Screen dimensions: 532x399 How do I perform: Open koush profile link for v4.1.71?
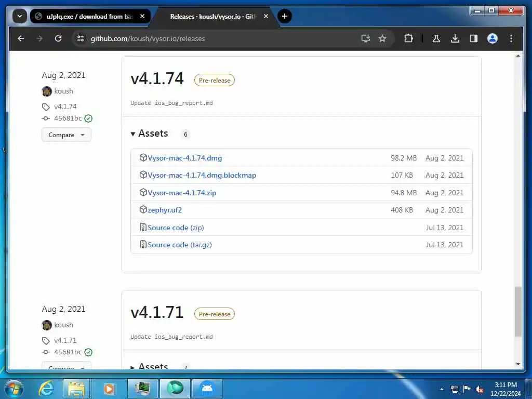(63, 325)
